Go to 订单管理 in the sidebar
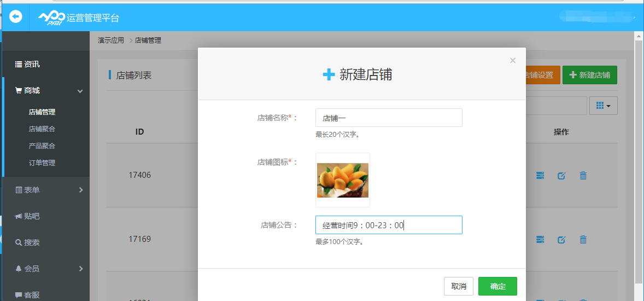The width and height of the screenshot is (644, 301). pos(42,163)
